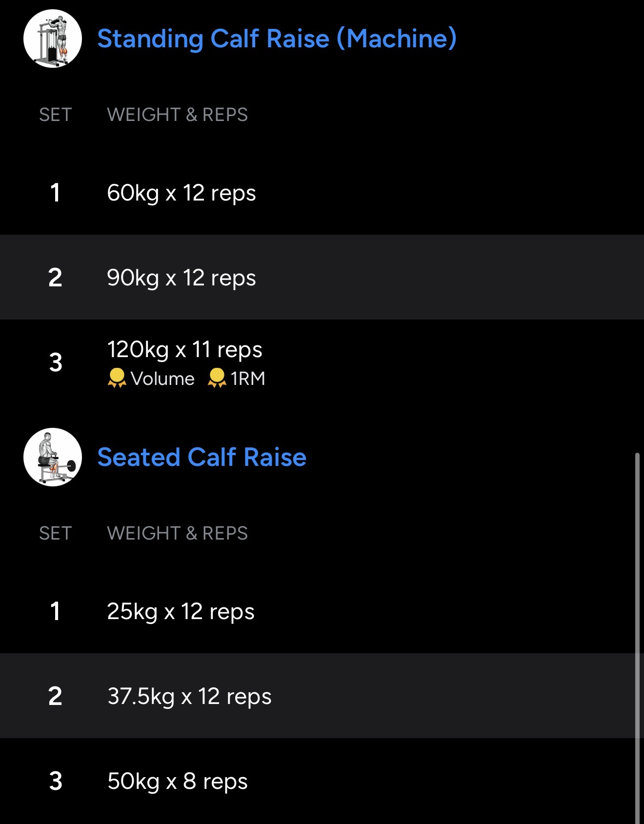The height and width of the screenshot is (824, 644).
Task: Tap the Seated Calf Raise exercise thumbnail
Action: pyautogui.click(x=53, y=457)
